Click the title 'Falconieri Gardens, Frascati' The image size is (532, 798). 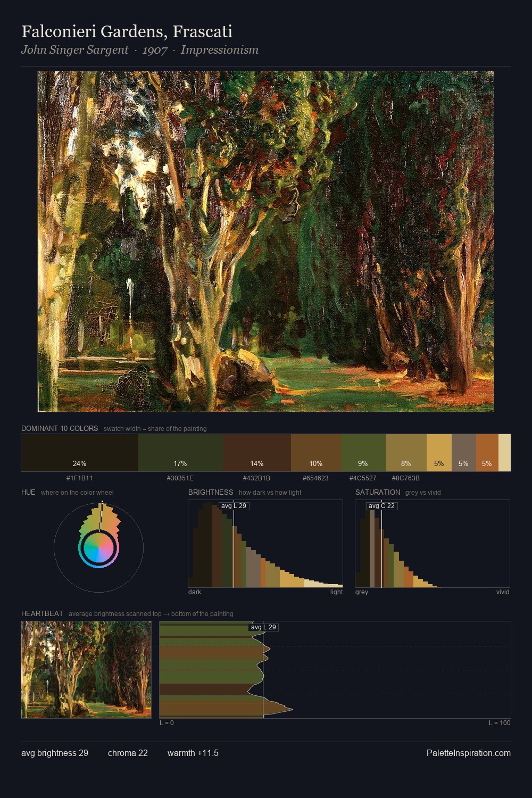[x=127, y=31]
